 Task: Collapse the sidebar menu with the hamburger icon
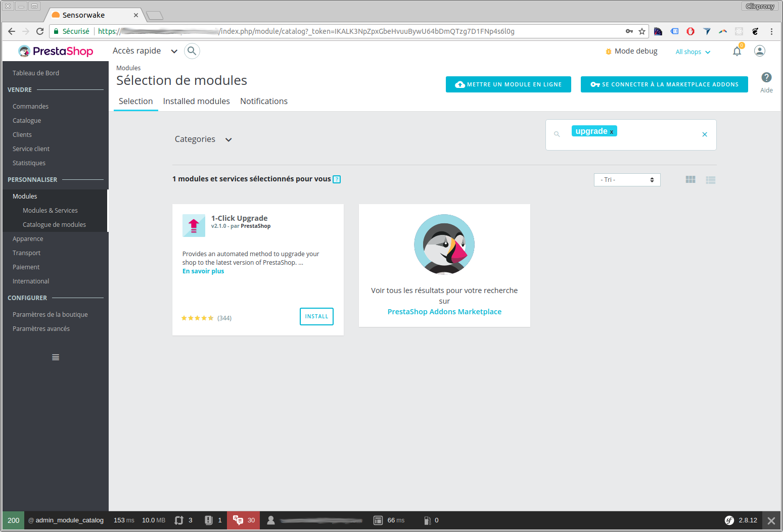(x=56, y=357)
